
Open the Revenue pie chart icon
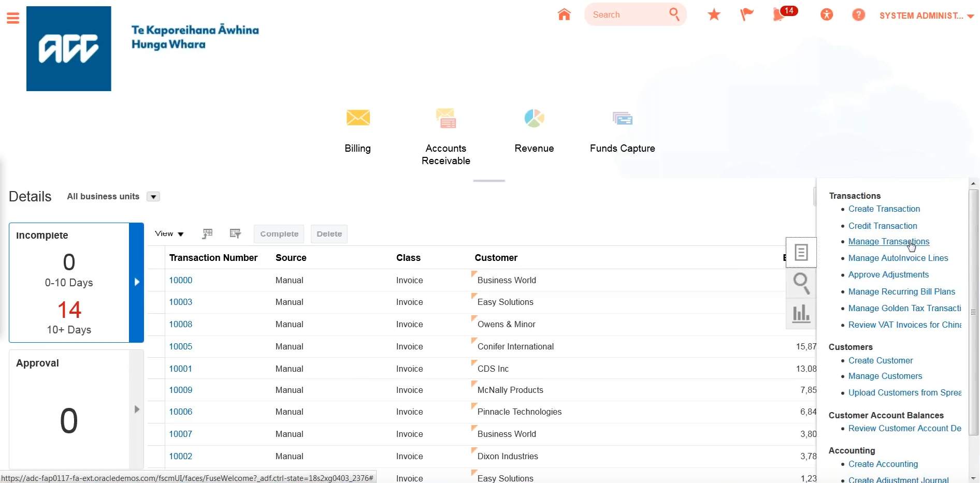tap(534, 119)
